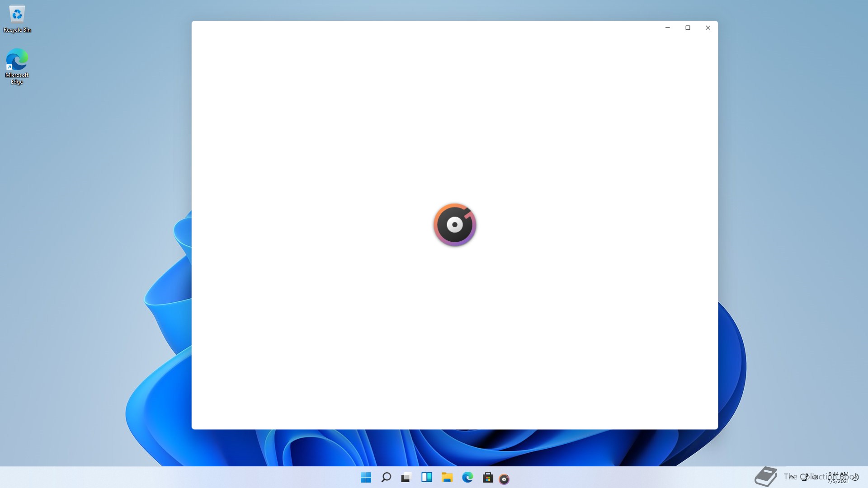Open the network status tray icon
868x488 pixels.
click(x=804, y=477)
